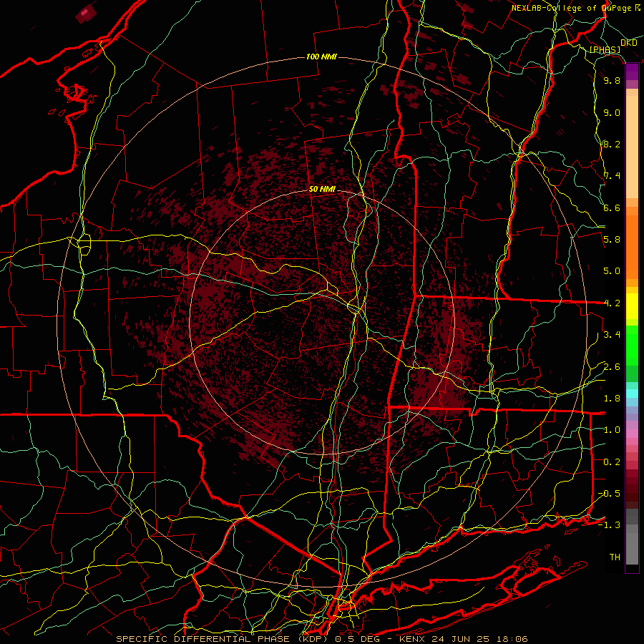Screen dimensions: 644x644
Task: Click the 8.2 scale value
Action: coord(612,144)
